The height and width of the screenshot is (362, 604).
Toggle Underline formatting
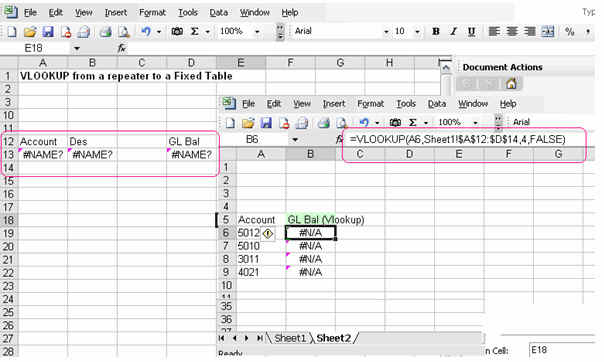pyautogui.click(x=471, y=32)
